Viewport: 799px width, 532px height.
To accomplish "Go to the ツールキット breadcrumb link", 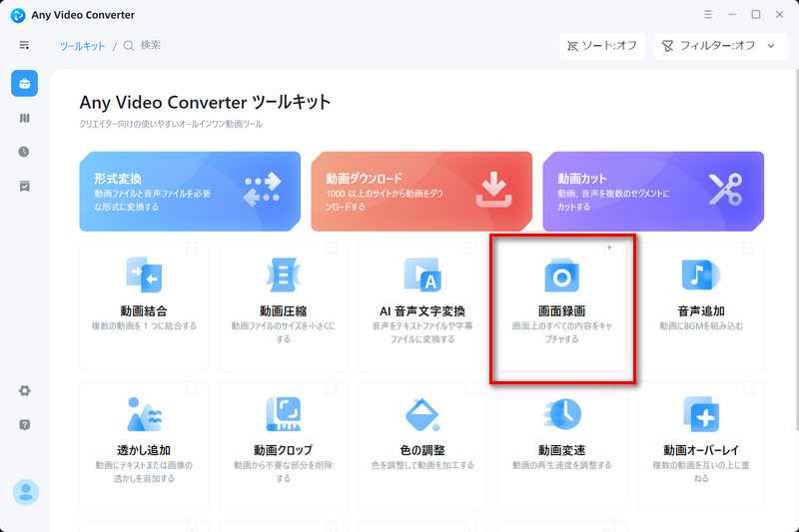I will click(82, 46).
